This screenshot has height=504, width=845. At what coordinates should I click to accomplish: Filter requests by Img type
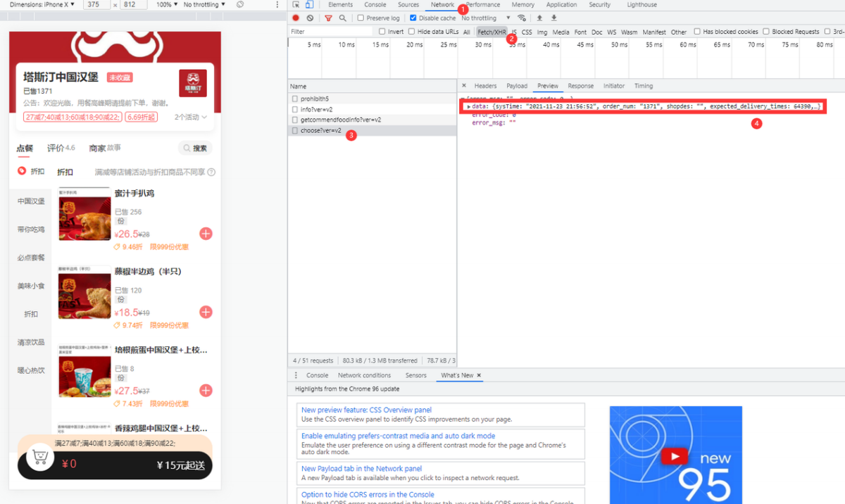pos(542,32)
